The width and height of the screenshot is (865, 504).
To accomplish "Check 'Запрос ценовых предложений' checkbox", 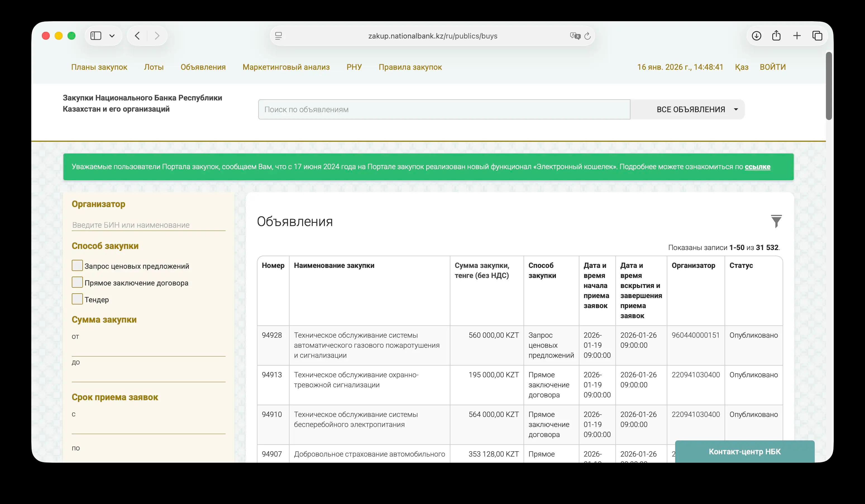I will (x=77, y=266).
